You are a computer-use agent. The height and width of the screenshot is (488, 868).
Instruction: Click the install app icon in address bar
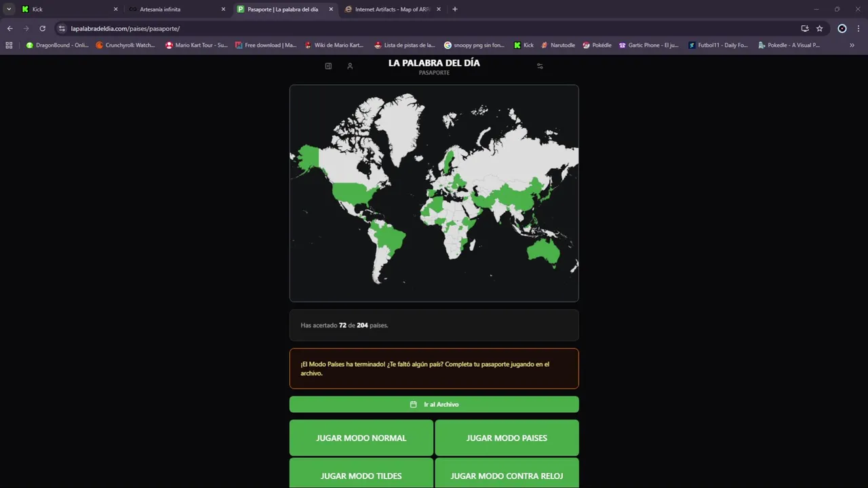click(x=804, y=28)
